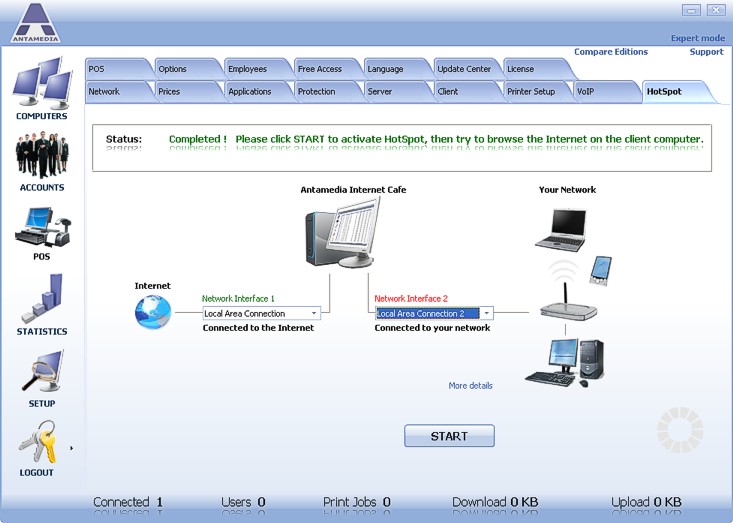The width and height of the screenshot is (733, 523).
Task: Click the Download 0 KB status entry
Action: [495, 502]
